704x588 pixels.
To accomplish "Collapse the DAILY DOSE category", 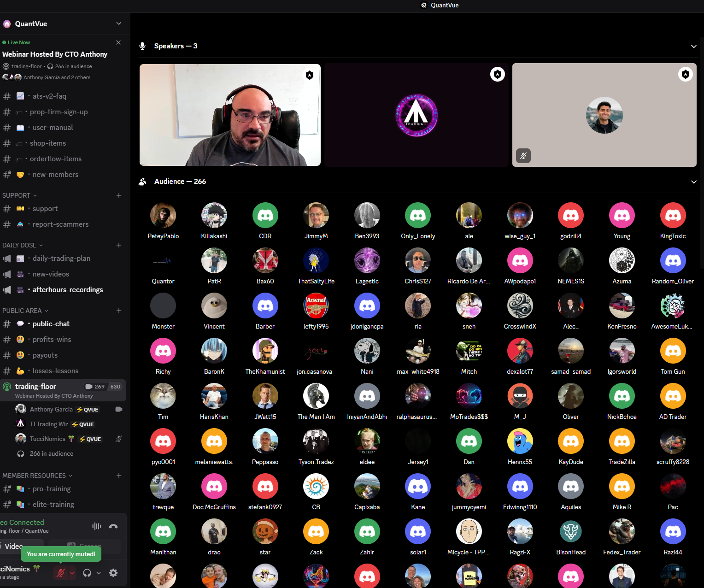I will pos(23,245).
